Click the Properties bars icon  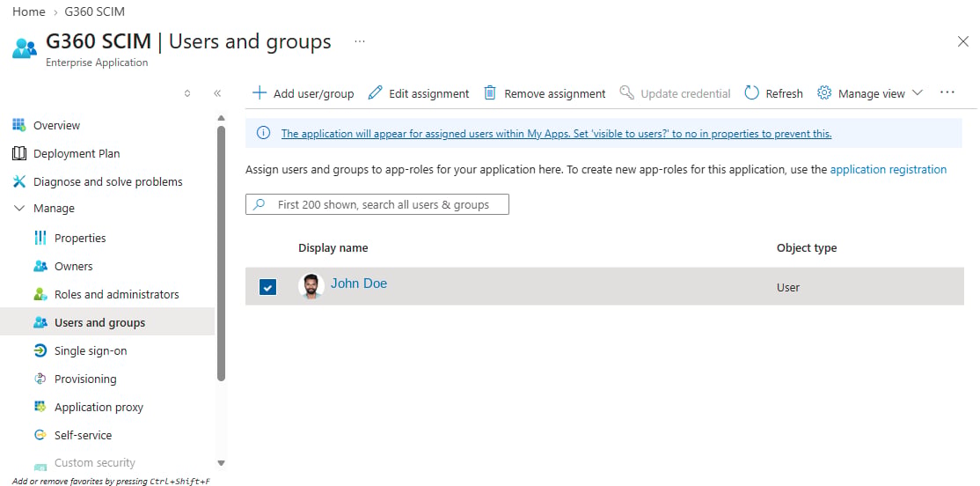click(x=40, y=238)
